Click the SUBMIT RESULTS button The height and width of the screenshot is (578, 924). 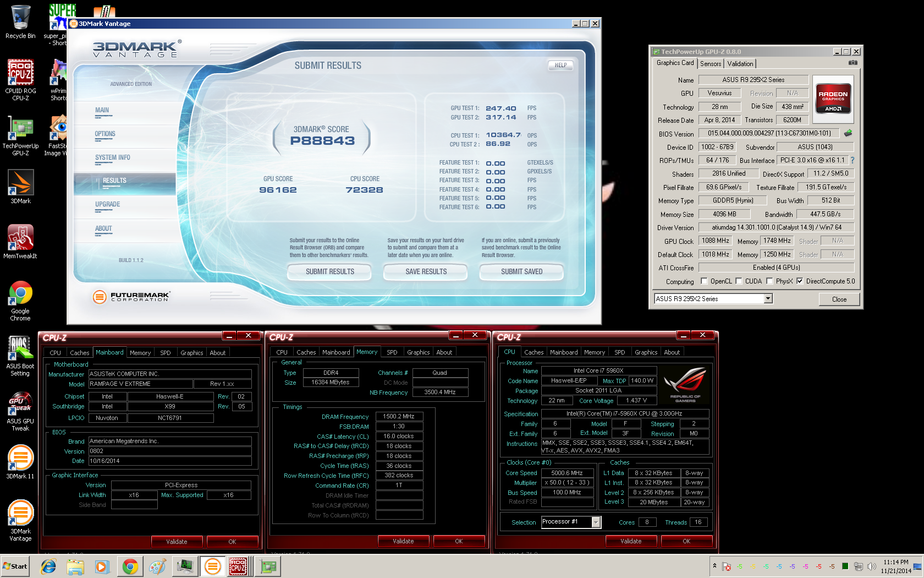coord(330,271)
